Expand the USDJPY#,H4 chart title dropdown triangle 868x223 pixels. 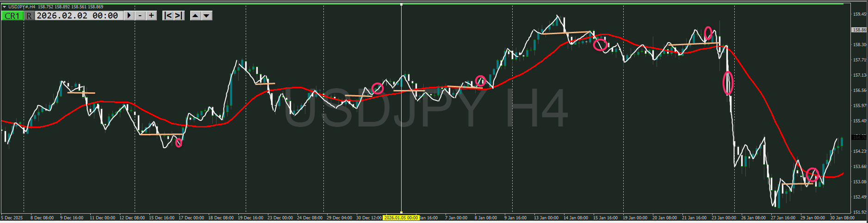4,7
